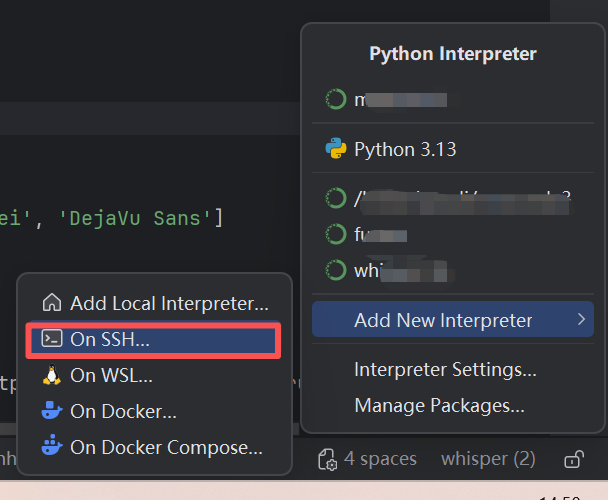Open Interpreter Settings...
This screenshot has width=608, height=500.
click(445, 369)
